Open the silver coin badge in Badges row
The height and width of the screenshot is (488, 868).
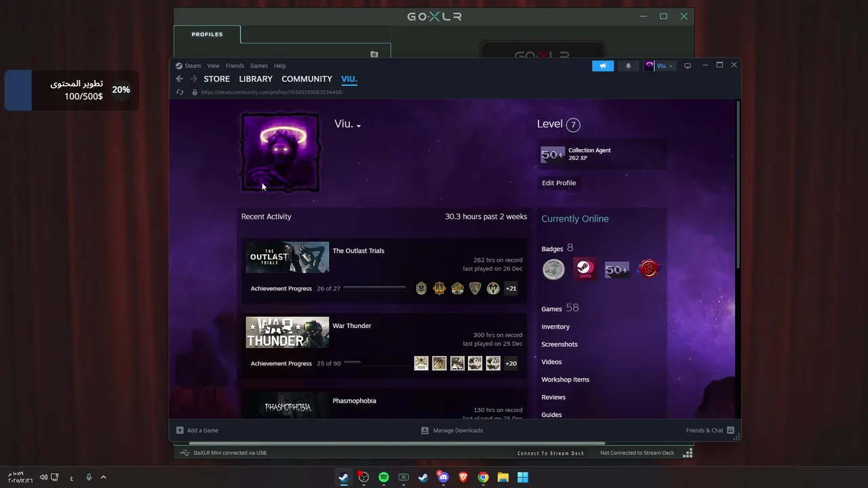pyautogui.click(x=553, y=269)
